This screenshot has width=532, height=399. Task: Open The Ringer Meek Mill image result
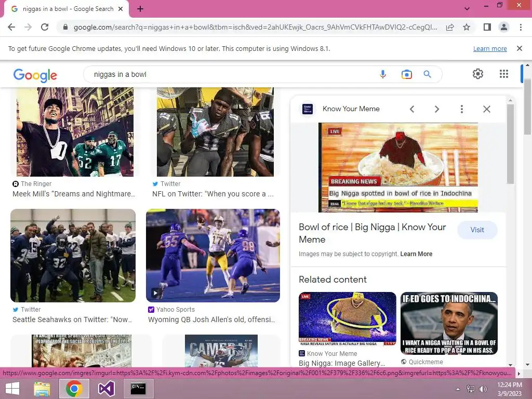(75, 131)
